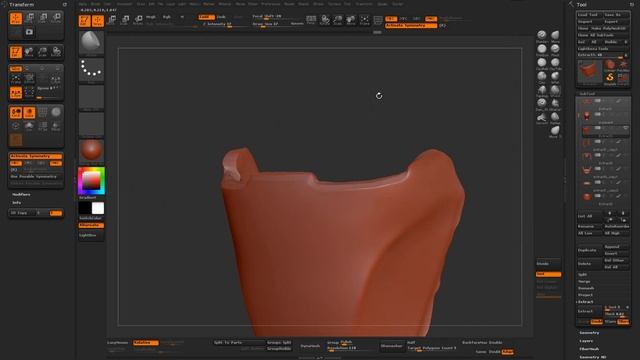Click the Save As button
This screenshot has height=360, width=640.
tap(616, 15)
